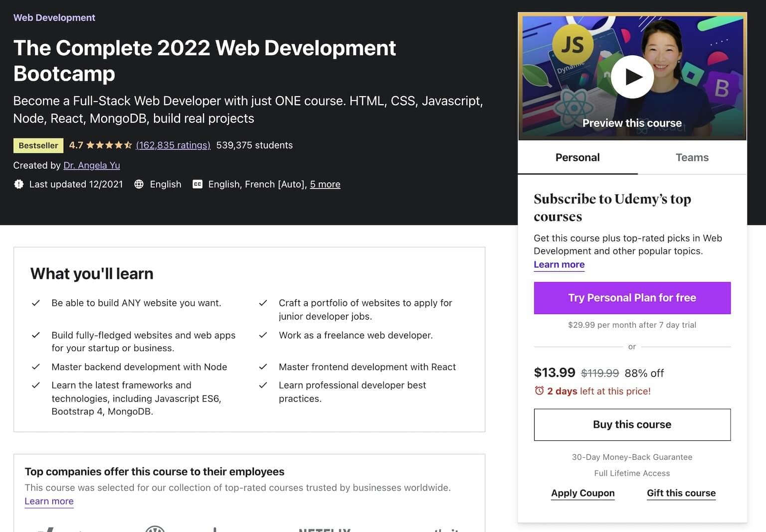This screenshot has height=532, width=766.
Task: Click the Last updated 12/2021 text
Action: [x=76, y=184]
